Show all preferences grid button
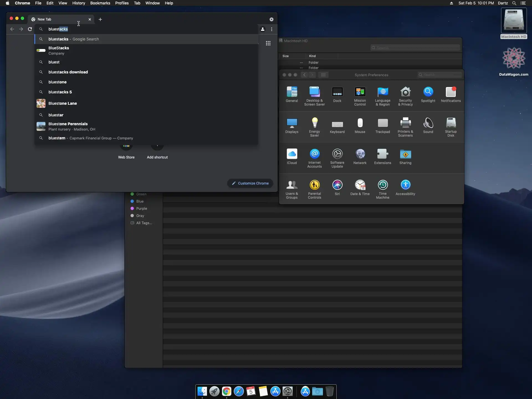The image size is (532, 399). (323, 75)
